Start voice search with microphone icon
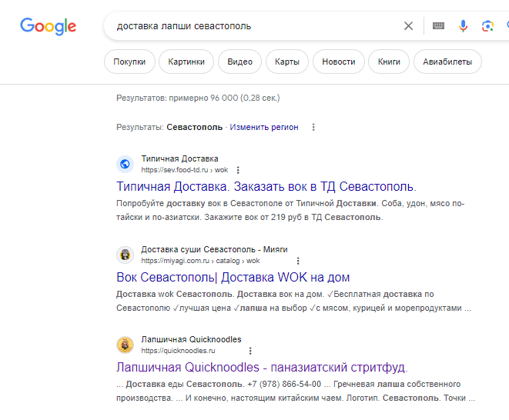 (x=463, y=26)
